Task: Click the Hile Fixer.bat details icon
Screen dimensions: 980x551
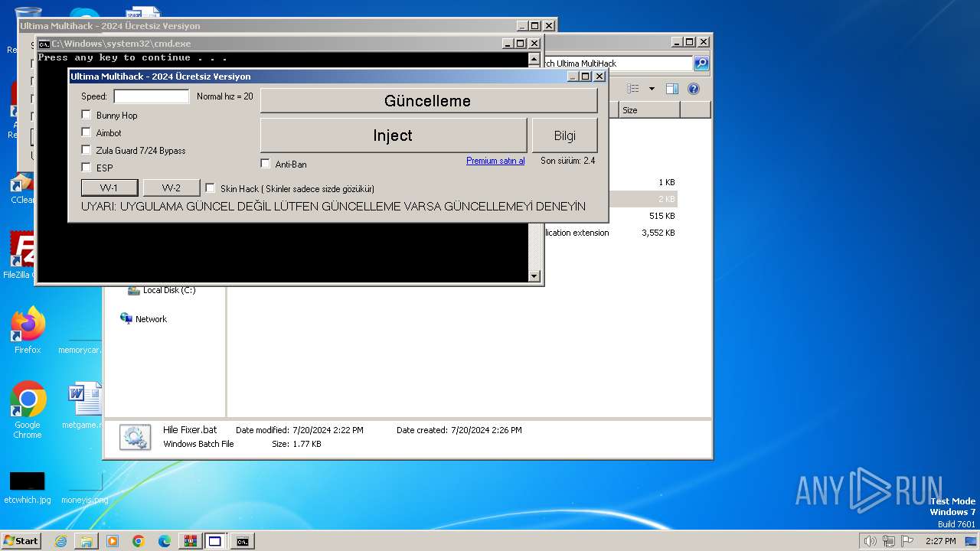Action: point(135,436)
